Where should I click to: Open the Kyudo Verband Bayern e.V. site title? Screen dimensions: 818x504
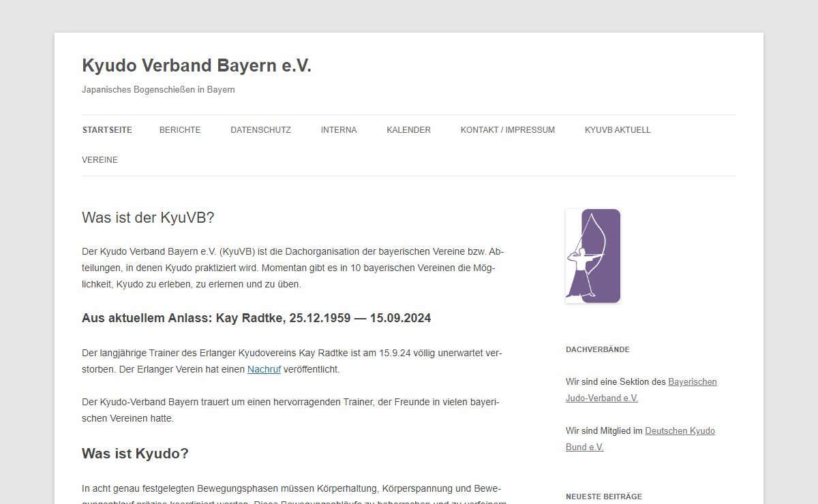point(196,65)
